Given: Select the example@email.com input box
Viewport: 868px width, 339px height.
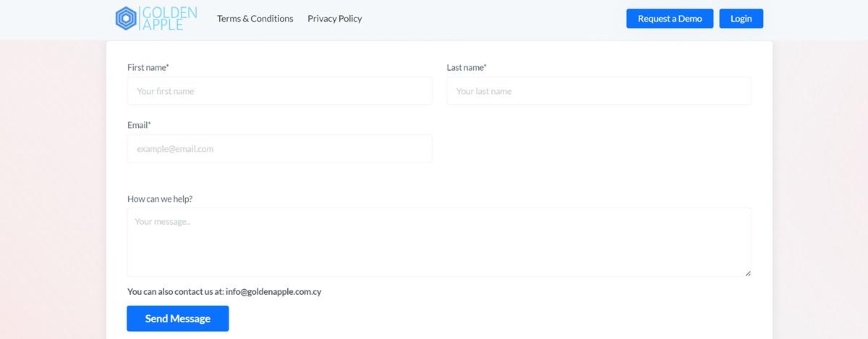Looking at the screenshot, I should (x=279, y=149).
